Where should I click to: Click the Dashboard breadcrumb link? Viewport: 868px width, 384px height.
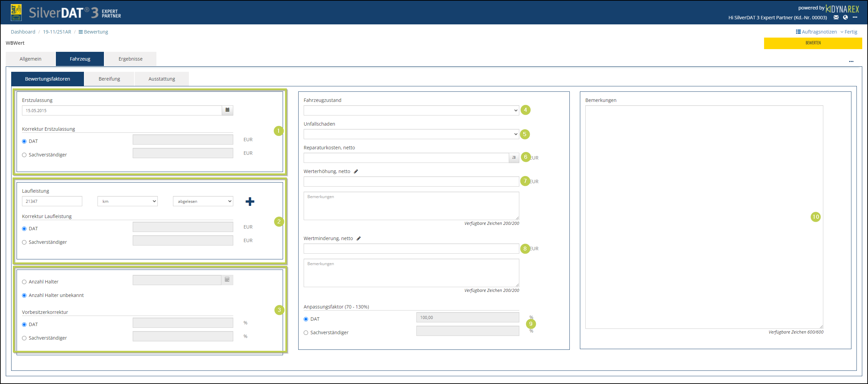click(23, 32)
